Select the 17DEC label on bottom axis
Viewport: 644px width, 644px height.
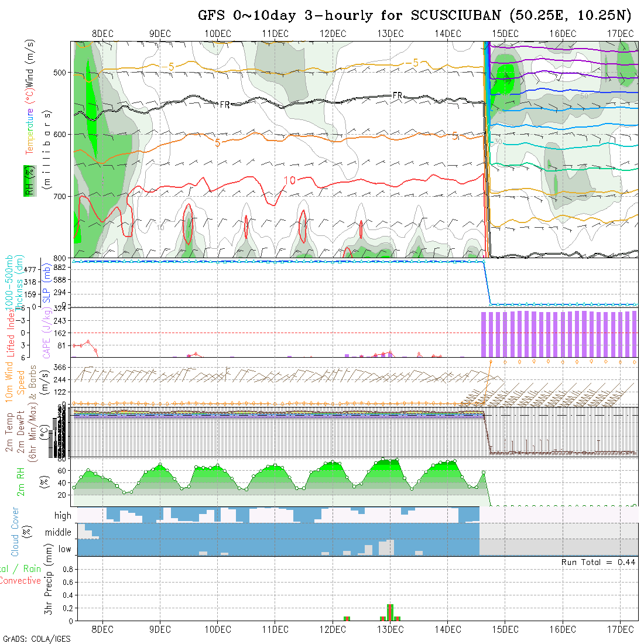pyautogui.click(x=621, y=629)
